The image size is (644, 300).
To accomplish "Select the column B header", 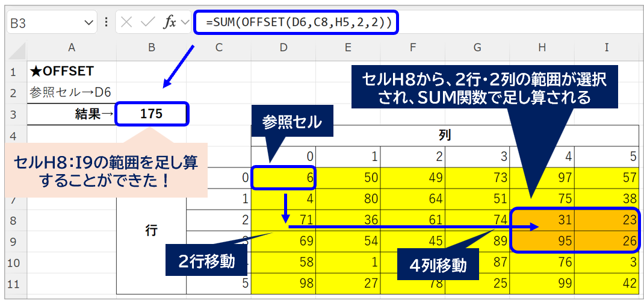I will [x=151, y=48].
